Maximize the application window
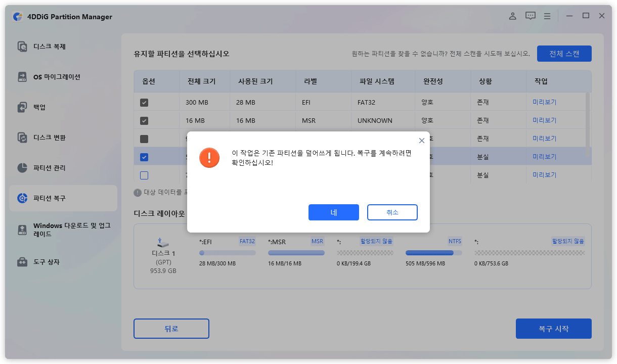The image size is (617, 364). (586, 16)
